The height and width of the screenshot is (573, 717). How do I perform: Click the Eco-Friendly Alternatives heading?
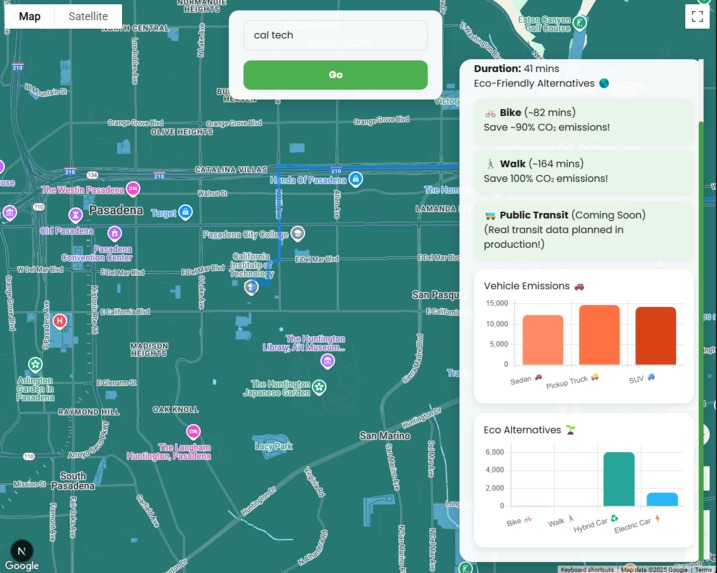point(541,84)
